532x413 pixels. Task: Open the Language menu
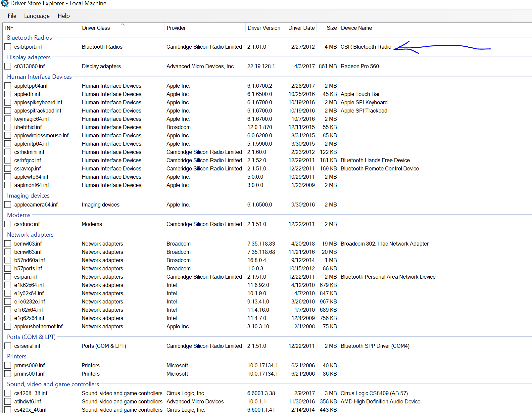(37, 16)
